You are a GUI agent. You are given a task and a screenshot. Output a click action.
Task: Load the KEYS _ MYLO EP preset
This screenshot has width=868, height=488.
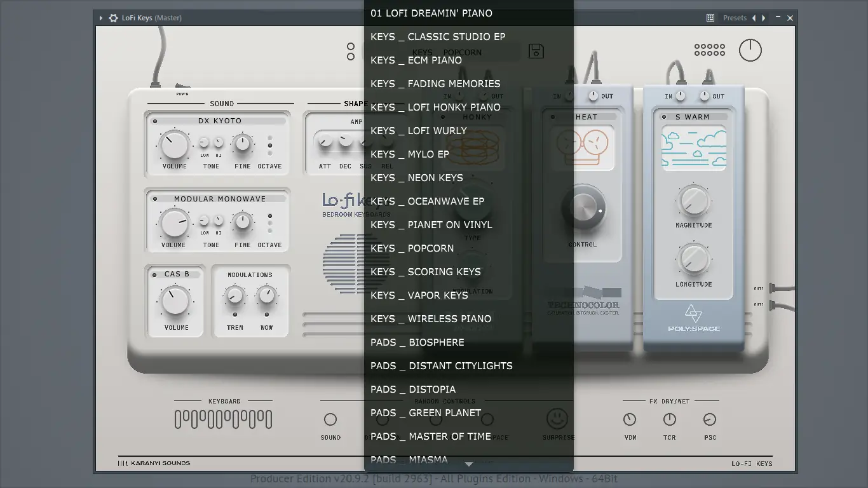(x=469, y=154)
